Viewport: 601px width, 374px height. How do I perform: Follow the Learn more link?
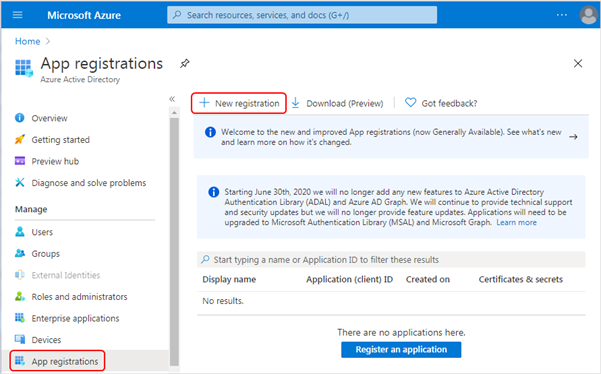[x=516, y=223]
